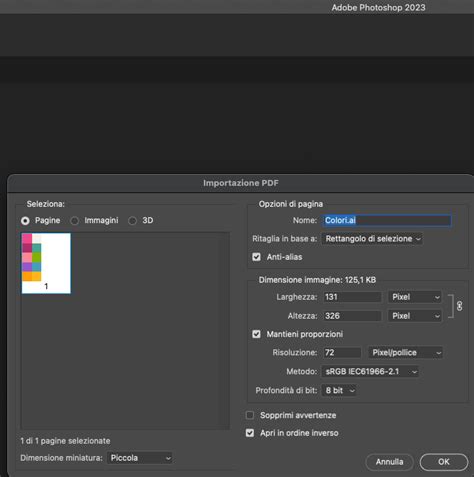Select the 3D radio button
The image size is (474, 477).
[132, 221]
